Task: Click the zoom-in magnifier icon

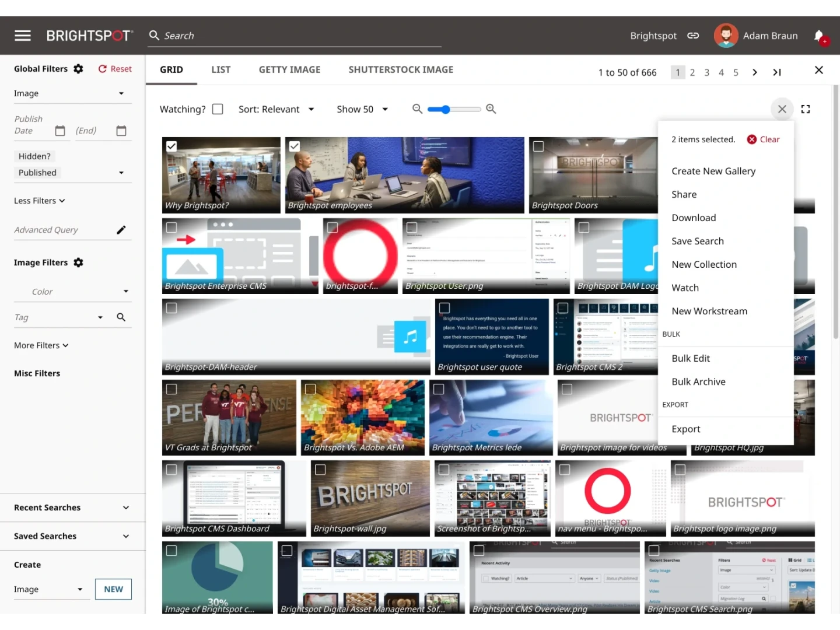Action: pos(491,109)
